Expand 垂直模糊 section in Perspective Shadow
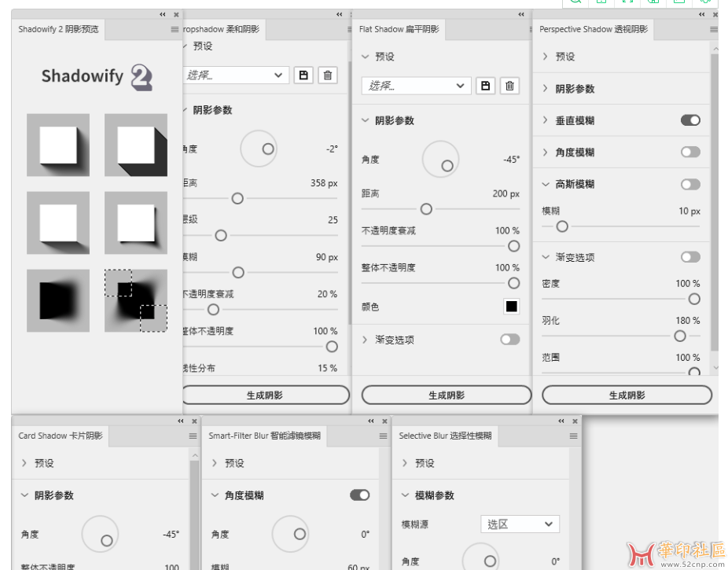Image resolution: width=728 pixels, height=570 pixels. coord(546,120)
